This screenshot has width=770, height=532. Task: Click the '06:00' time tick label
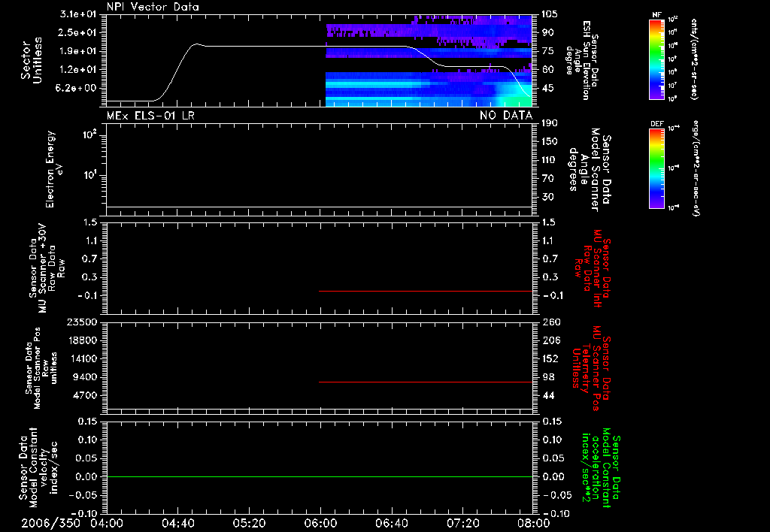pyautogui.click(x=320, y=523)
